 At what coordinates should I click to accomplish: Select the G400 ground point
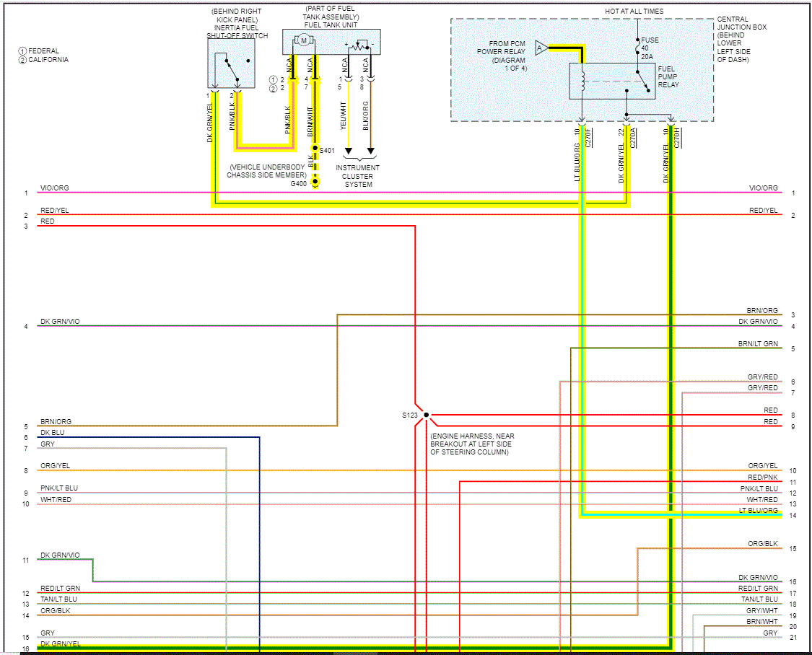pyautogui.click(x=315, y=182)
